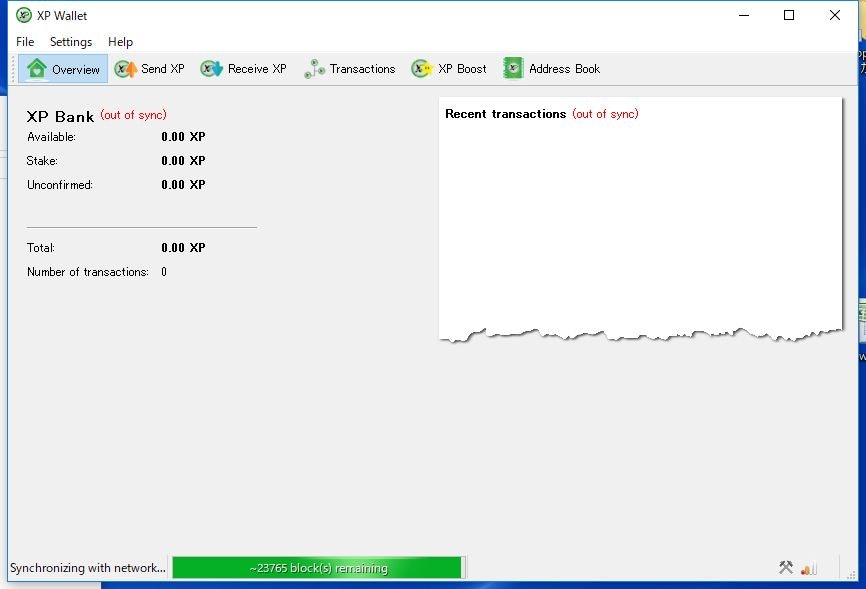The image size is (866, 589).
Task: Open the Help menu
Action: click(120, 42)
